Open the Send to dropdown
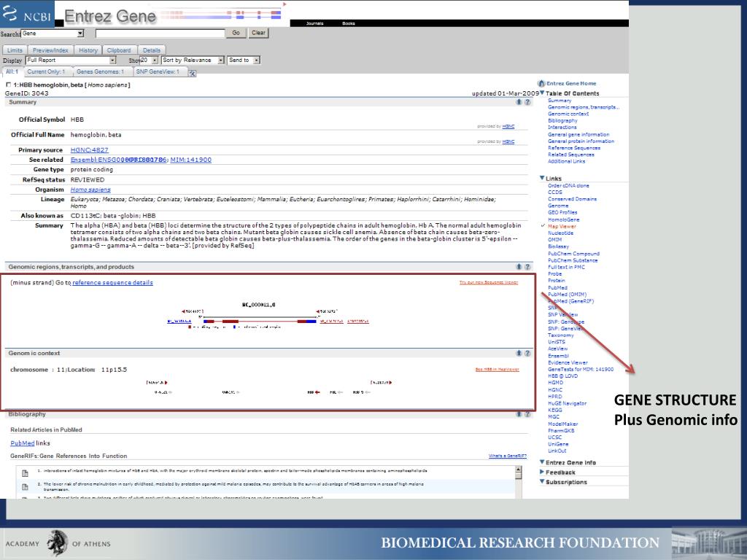Viewport: 747px width, 560px height. click(244, 61)
